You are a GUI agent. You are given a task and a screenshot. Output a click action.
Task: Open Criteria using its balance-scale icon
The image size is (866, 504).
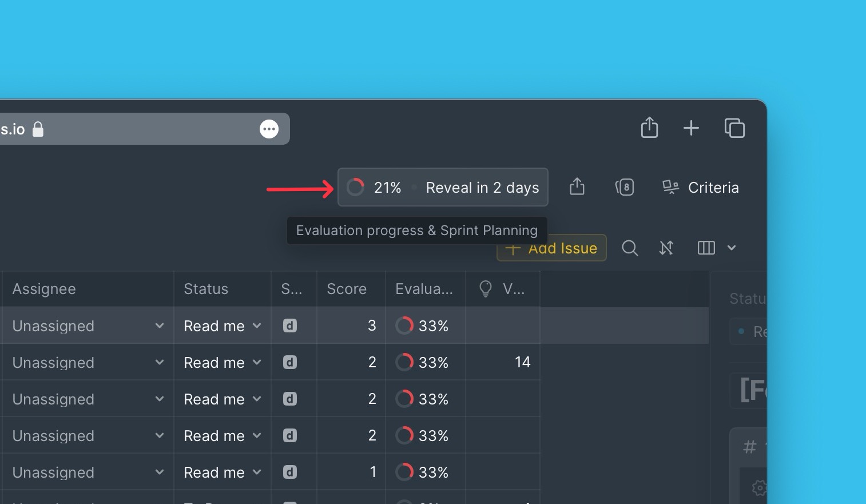(x=670, y=187)
